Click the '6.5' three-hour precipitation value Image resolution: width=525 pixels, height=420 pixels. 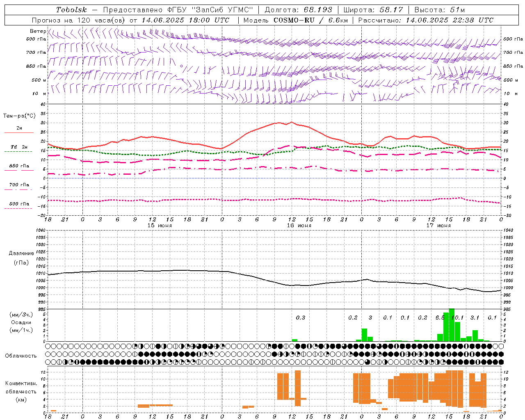440,317
